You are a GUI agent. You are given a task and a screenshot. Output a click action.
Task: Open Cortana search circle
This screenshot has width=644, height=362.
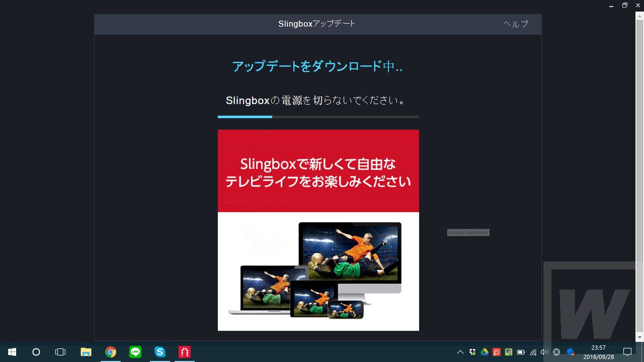(36, 352)
